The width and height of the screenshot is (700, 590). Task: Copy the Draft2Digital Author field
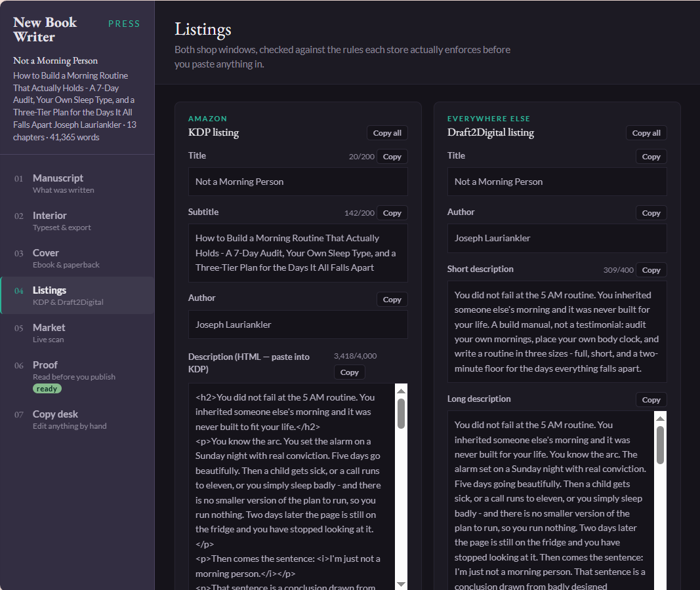pyautogui.click(x=651, y=212)
